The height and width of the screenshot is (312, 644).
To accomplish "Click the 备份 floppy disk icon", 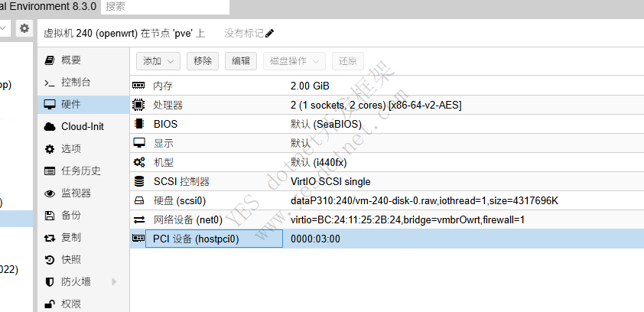I will (49, 216).
